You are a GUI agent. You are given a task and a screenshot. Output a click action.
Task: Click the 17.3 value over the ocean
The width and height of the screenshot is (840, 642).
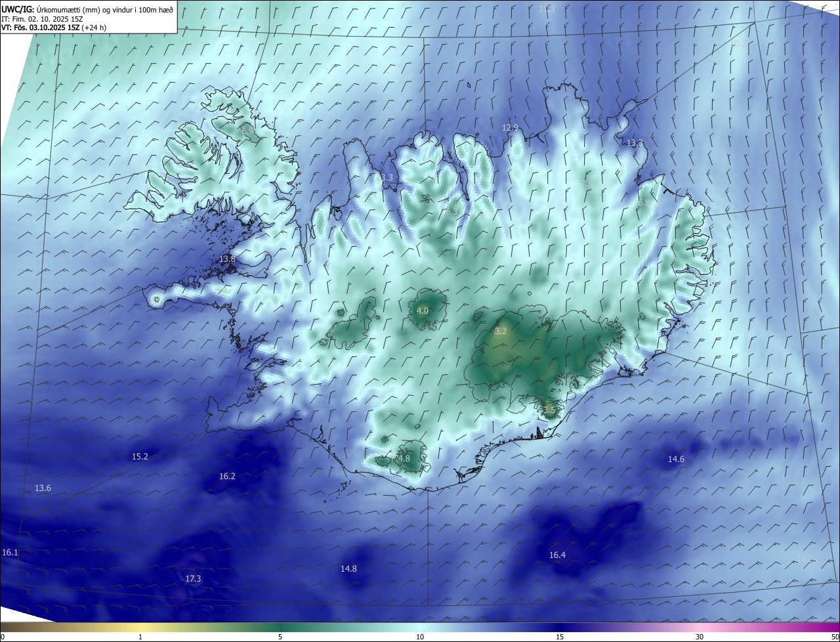(x=193, y=578)
